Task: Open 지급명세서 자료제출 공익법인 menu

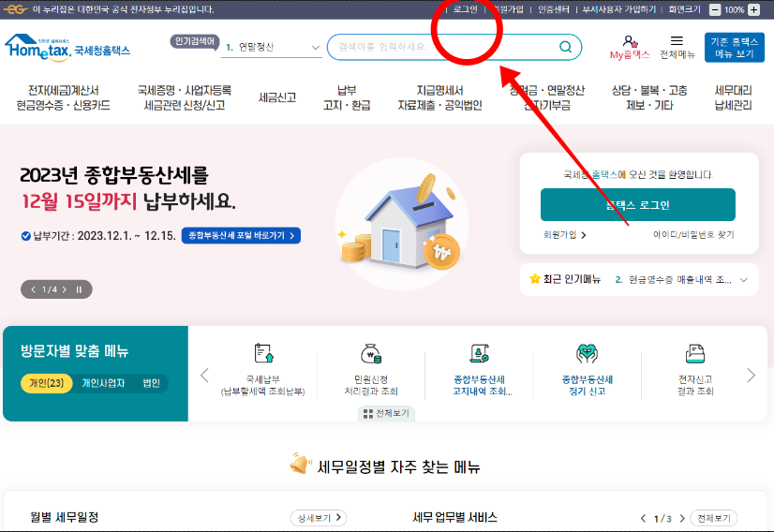Action: (439, 97)
